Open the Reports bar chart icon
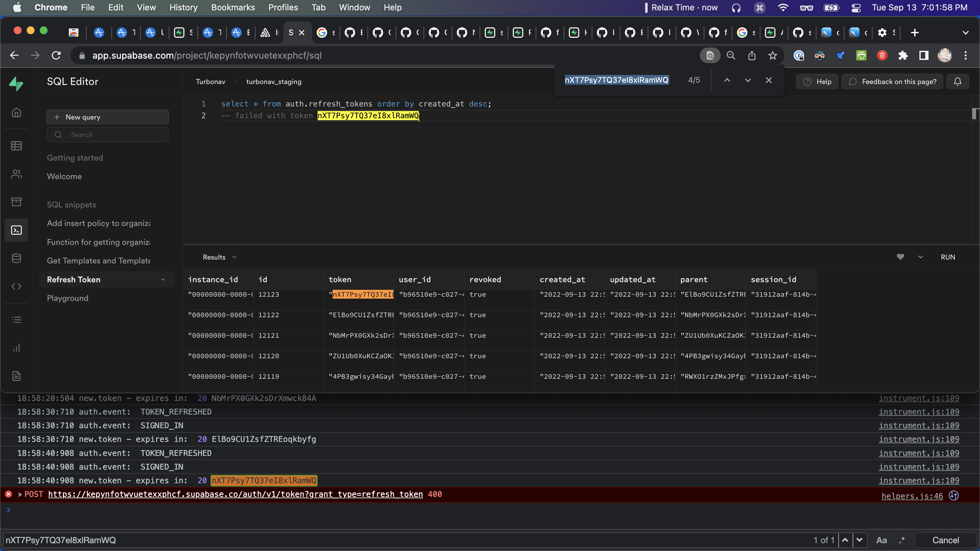The width and height of the screenshot is (980, 551). point(16,348)
